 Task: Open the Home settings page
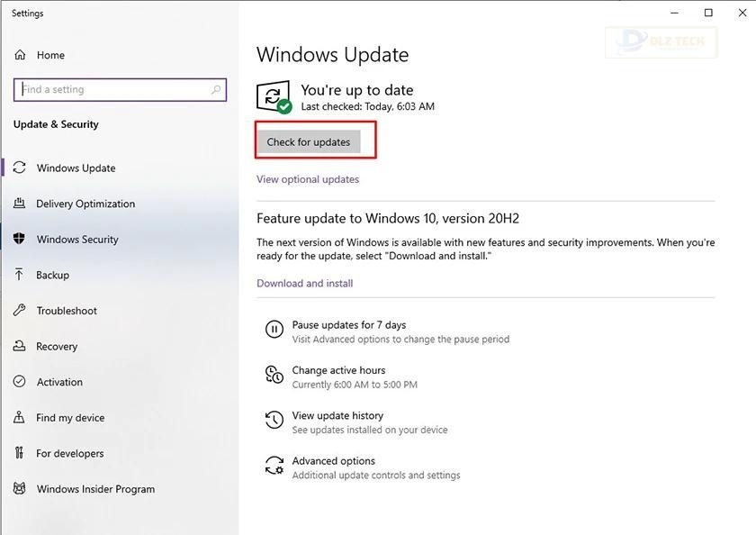(50, 55)
